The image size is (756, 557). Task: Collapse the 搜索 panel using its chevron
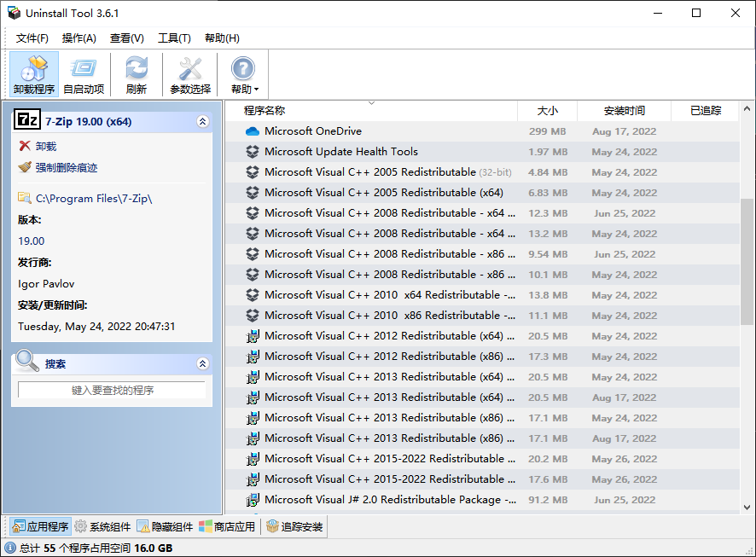(202, 363)
